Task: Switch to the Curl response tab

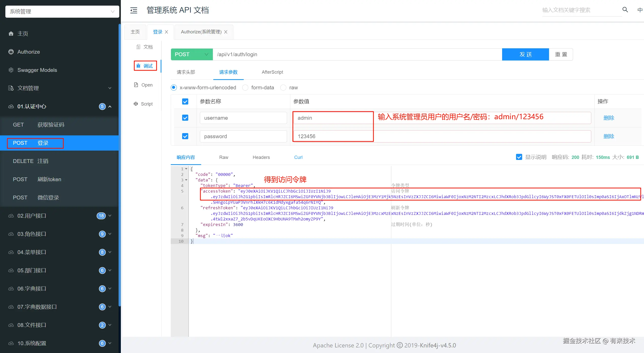Action: point(298,157)
